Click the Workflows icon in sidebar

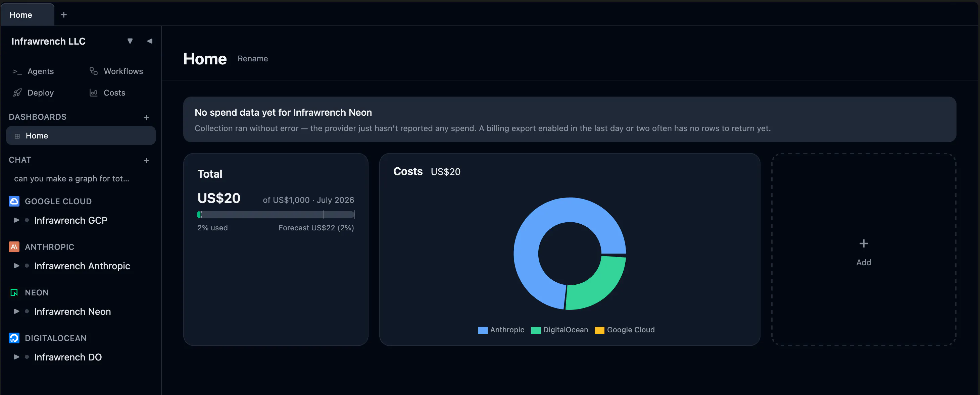pyautogui.click(x=94, y=71)
